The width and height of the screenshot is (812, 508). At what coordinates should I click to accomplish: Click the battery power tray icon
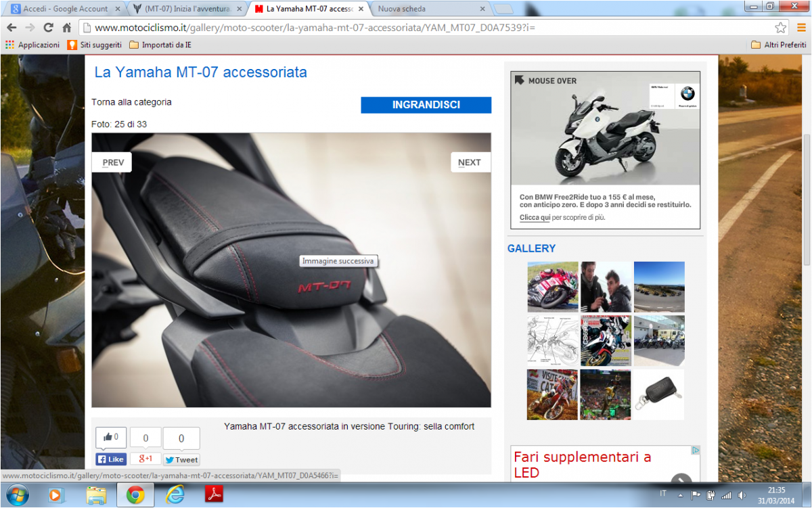[711, 495]
